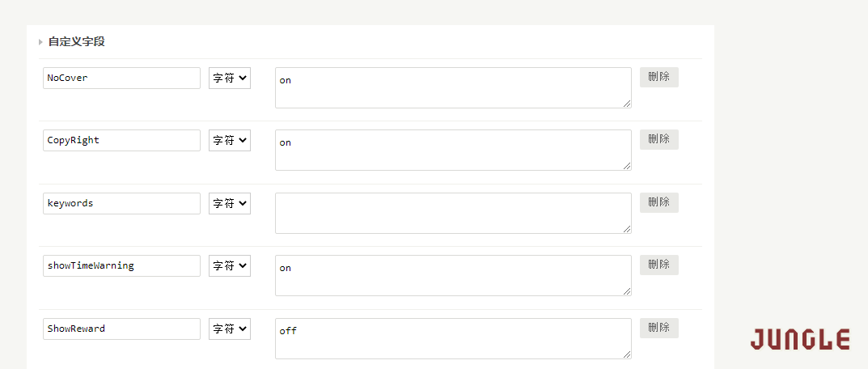
Task: Open type dropdown for keywords field
Action: tap(230, 203)
